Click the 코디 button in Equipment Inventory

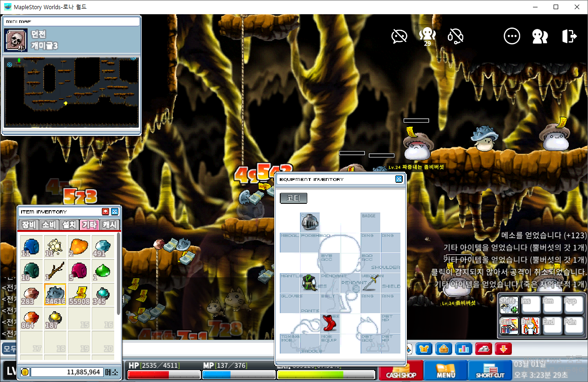294,198
